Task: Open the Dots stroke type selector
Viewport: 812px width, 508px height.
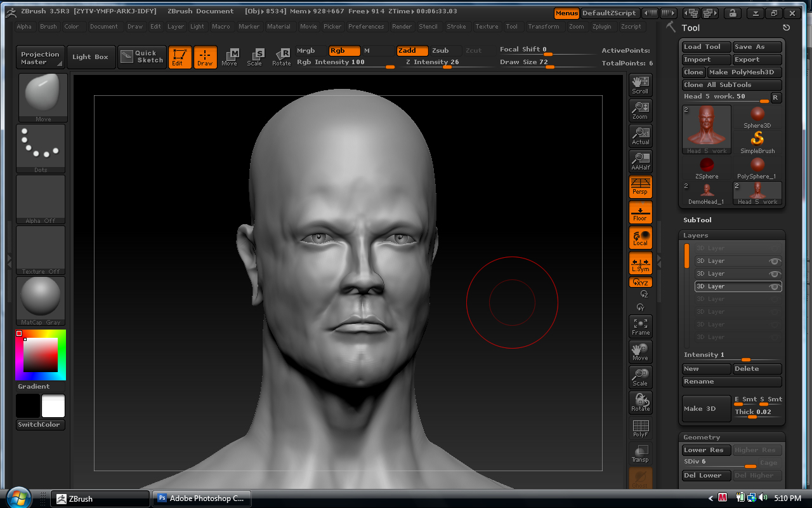Action: click(x=41, y=149)
